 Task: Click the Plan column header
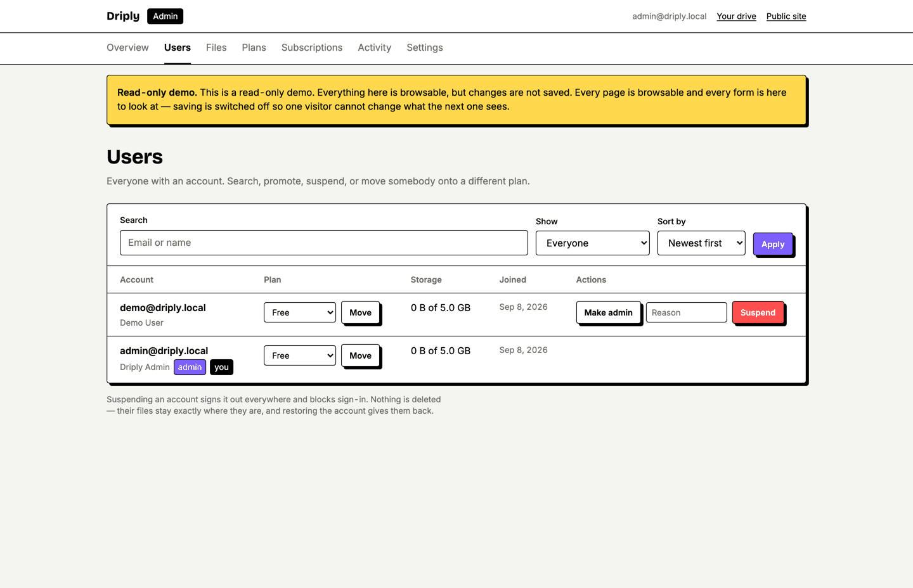coord(273,279)
